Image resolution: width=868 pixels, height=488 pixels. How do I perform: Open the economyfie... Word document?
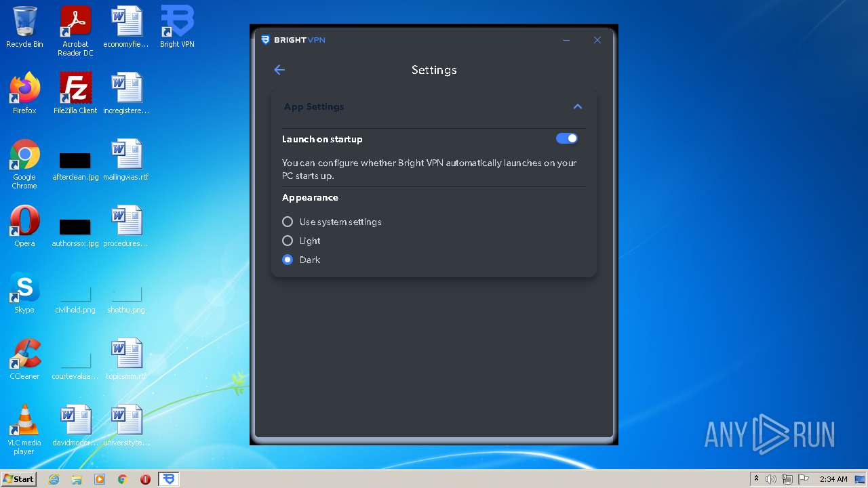pos(126,28)
